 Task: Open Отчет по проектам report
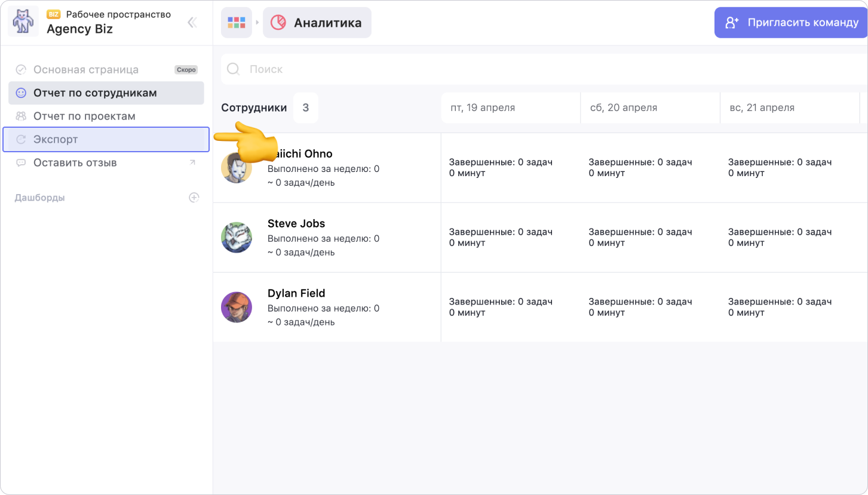84,116
